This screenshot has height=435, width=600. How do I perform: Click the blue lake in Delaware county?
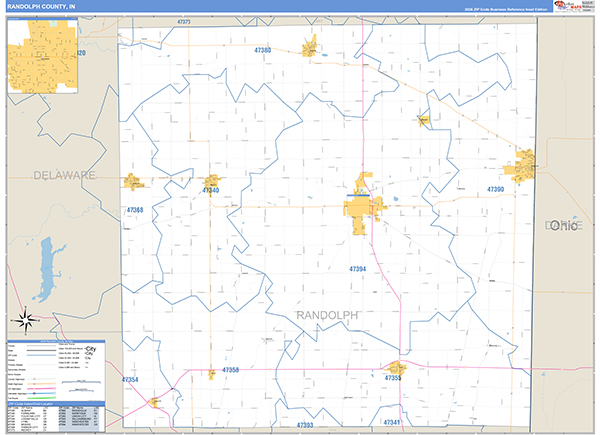(47, 269)
